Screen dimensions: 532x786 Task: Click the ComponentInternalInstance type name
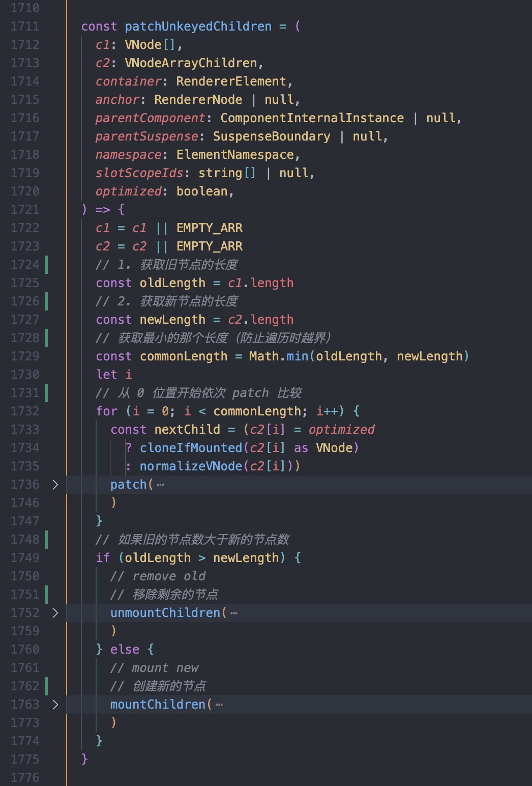point(312,118)
